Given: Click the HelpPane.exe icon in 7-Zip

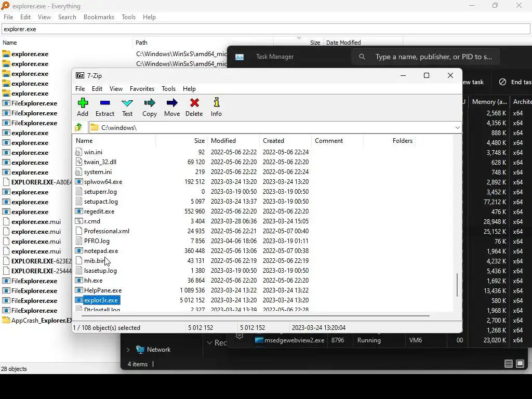Looking at the screenshot, I should point(79,290).
